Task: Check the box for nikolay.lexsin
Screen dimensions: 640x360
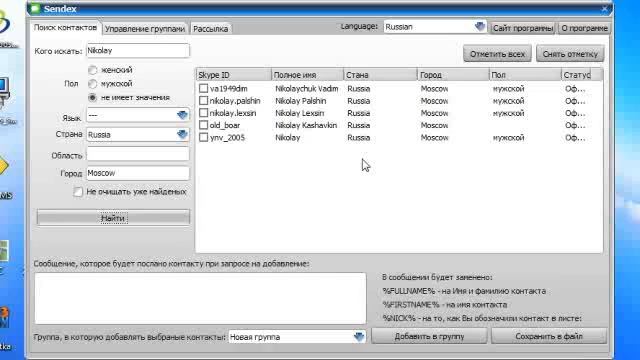Action: point(203,113)
